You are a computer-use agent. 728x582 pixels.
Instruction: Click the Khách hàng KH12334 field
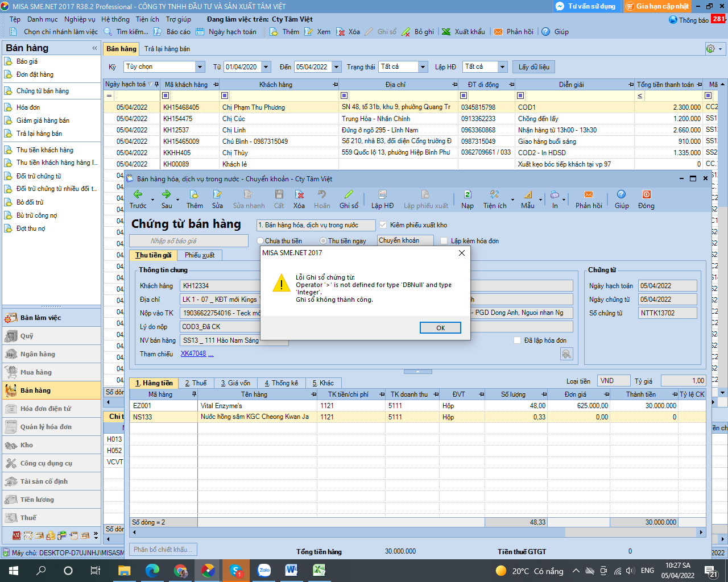(x=221, y=286)
